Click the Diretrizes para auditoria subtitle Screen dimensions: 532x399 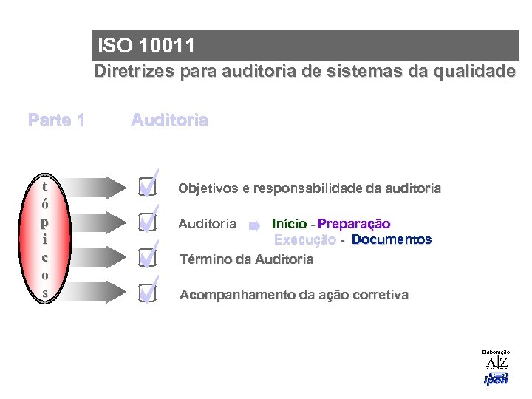click(305, 72)
